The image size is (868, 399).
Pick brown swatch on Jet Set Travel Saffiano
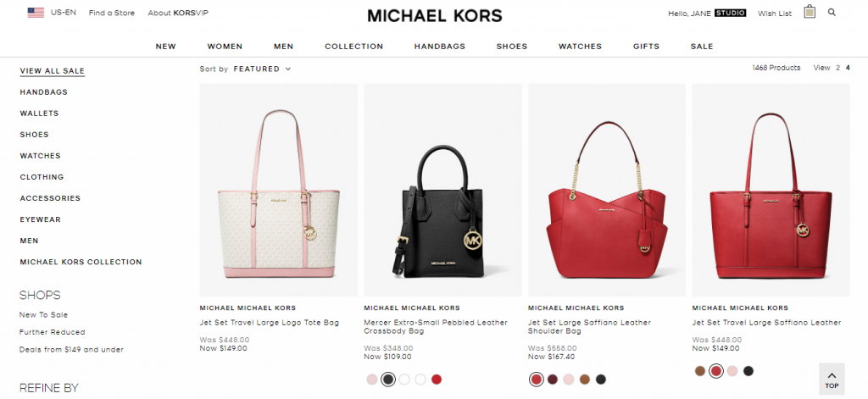tap(699, 371)
